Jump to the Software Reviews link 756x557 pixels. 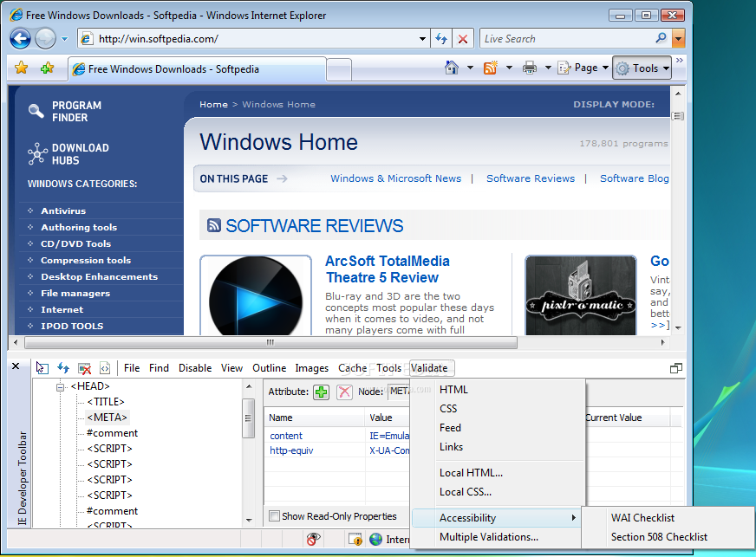pyautogui.click(x=531, y=178)
